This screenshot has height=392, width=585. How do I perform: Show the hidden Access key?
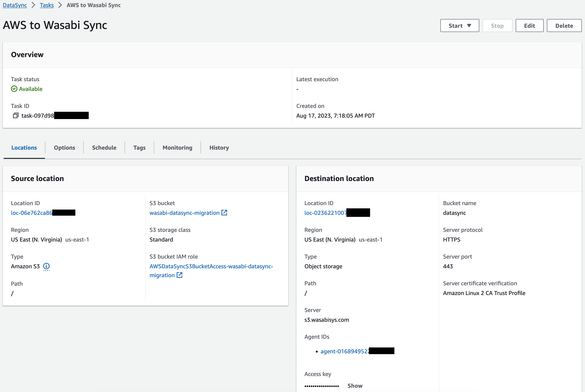355,386
